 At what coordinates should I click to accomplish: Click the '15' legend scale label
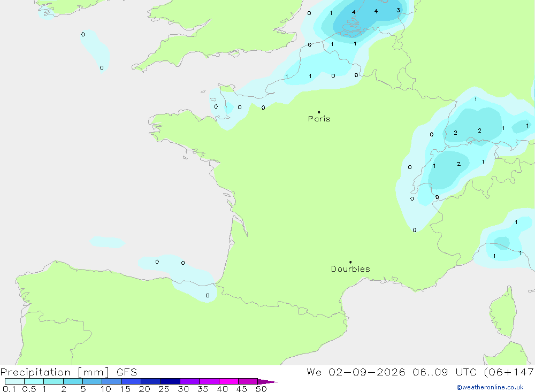click(x=125, y=389)
